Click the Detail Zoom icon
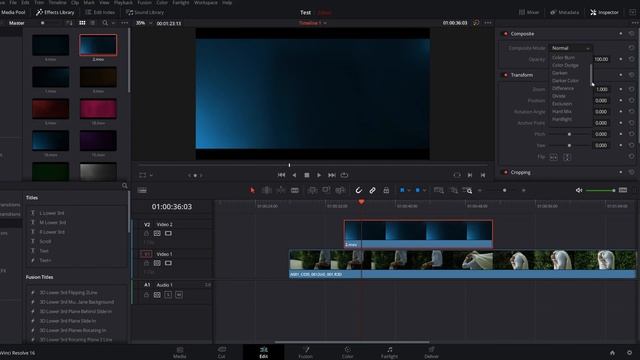Screen dimensions: 640x360 453,190
